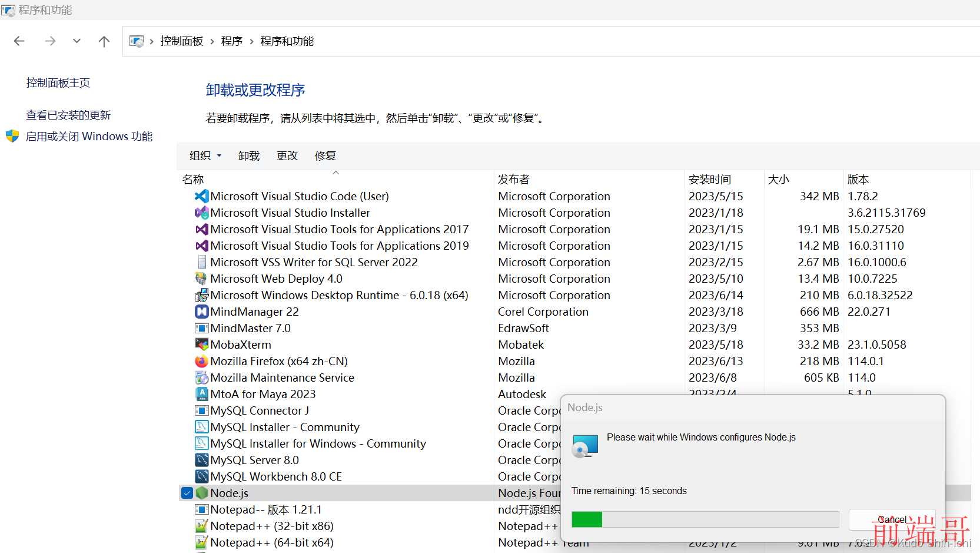The width and height of the screenshot is (980, 553).
Task: Click the Notepad++ (64-bit x64) icon
Action: (x=202, y=542)
